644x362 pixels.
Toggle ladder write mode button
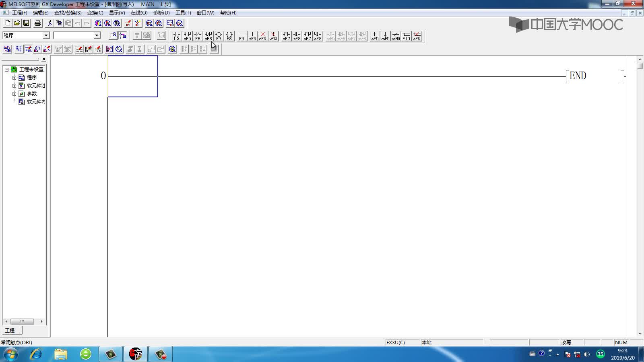28,49
